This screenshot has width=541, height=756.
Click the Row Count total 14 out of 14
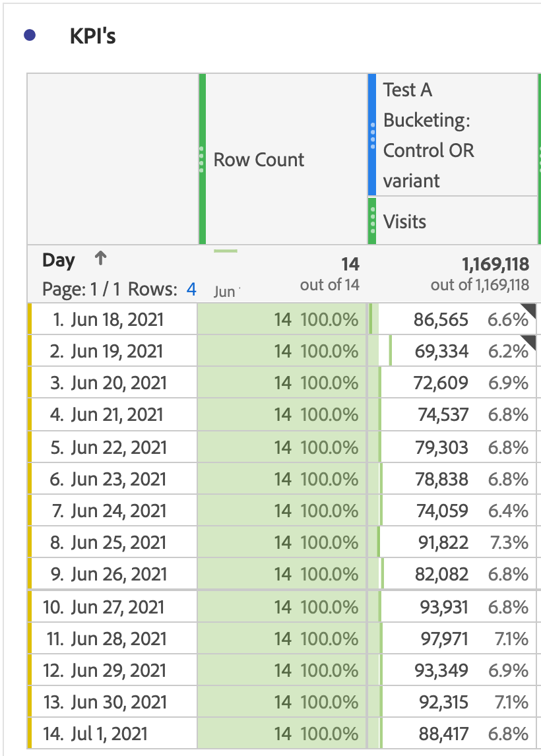click(330, 274)
